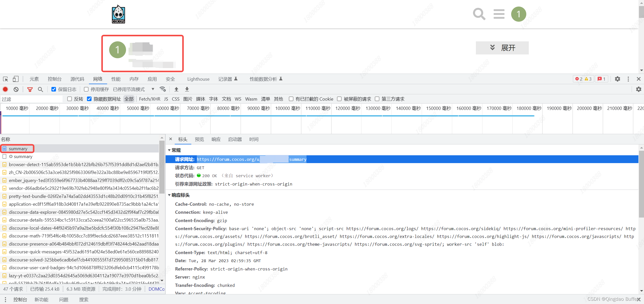Image resolution: width=644 pixels, height=304 pixels.
Task: Open network search magnifier in DevTools
Action: pos(40,89)
